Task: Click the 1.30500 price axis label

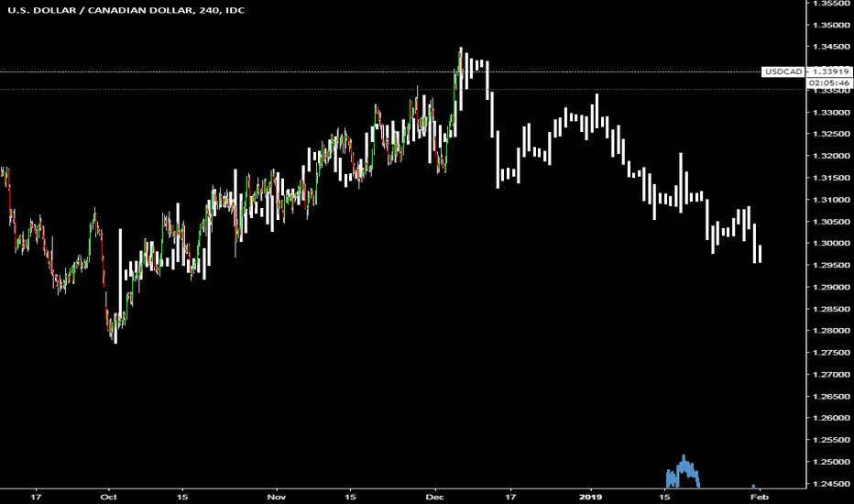Action: 831,222
